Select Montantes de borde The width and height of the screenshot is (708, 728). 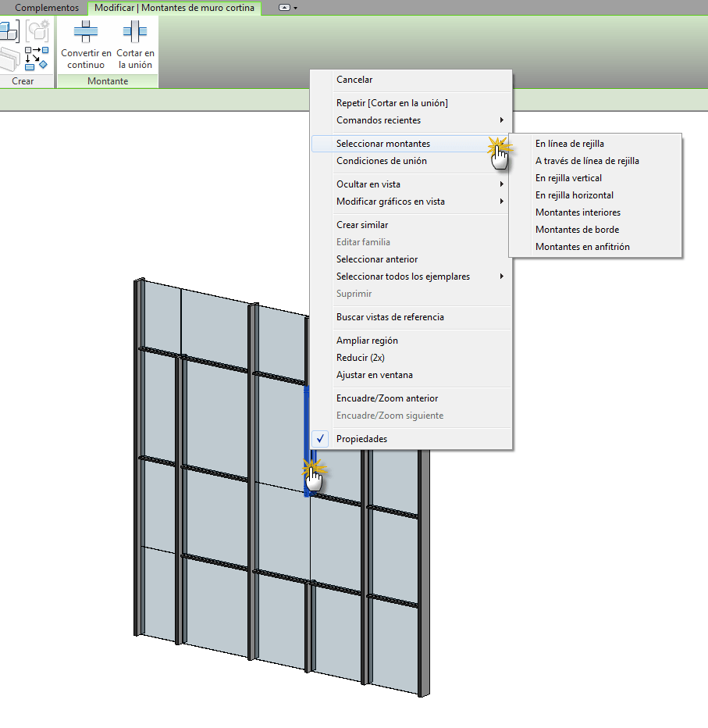tap(596, 230)
